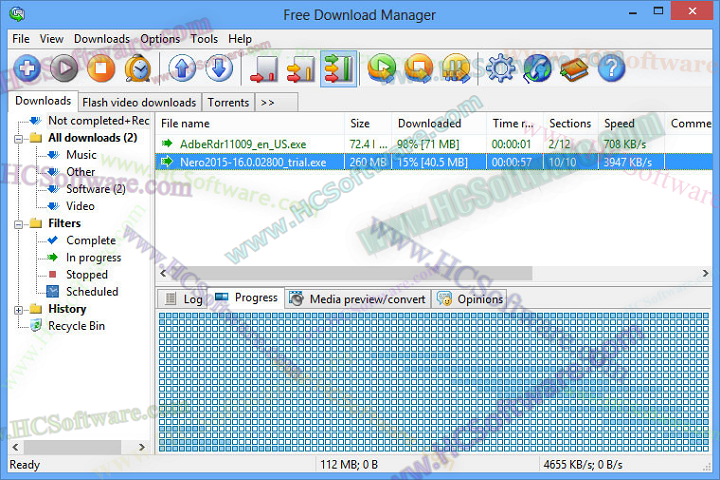Stop download with the orange stop icon
This screenshot has height=480, width=720.
(x=101, y=69)
